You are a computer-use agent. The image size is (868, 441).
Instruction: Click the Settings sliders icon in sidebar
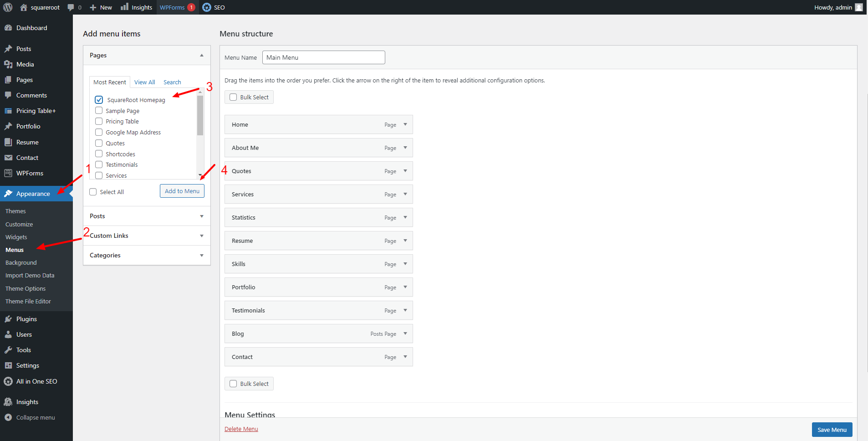(x=8, y=365)
